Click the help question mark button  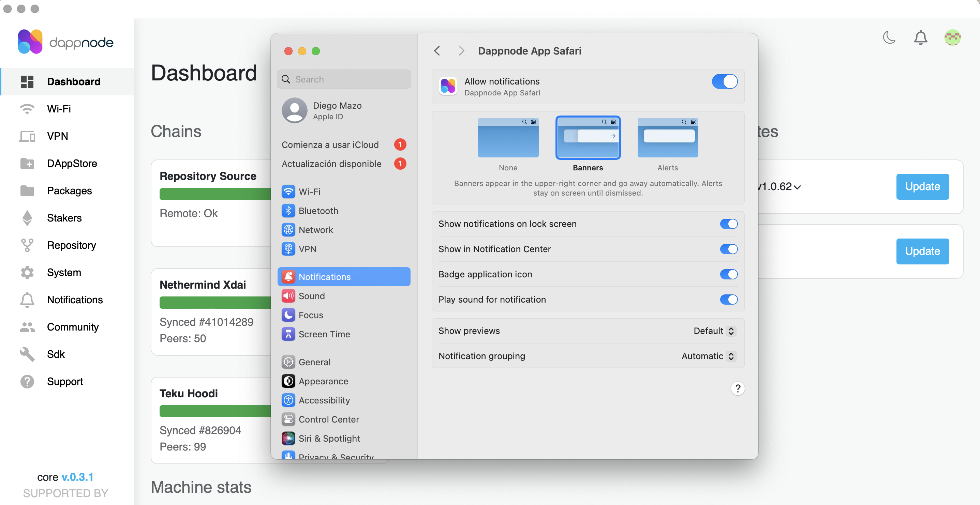coord(737,388)
